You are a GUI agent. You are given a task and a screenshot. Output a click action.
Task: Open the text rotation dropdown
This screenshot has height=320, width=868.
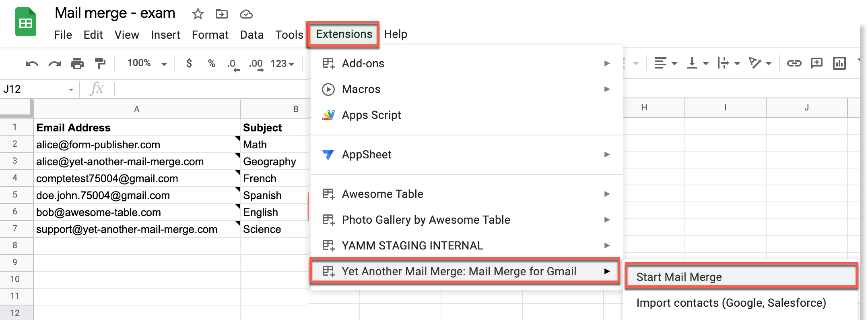point(760,63)
